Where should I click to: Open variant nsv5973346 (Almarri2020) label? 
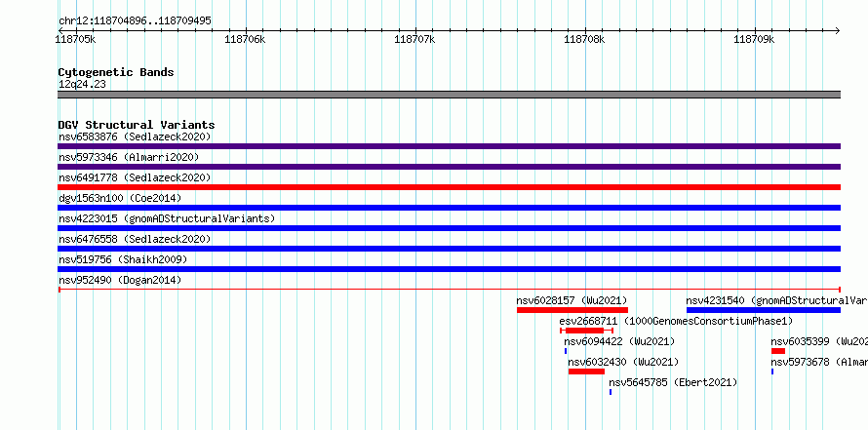click(129, 157)
